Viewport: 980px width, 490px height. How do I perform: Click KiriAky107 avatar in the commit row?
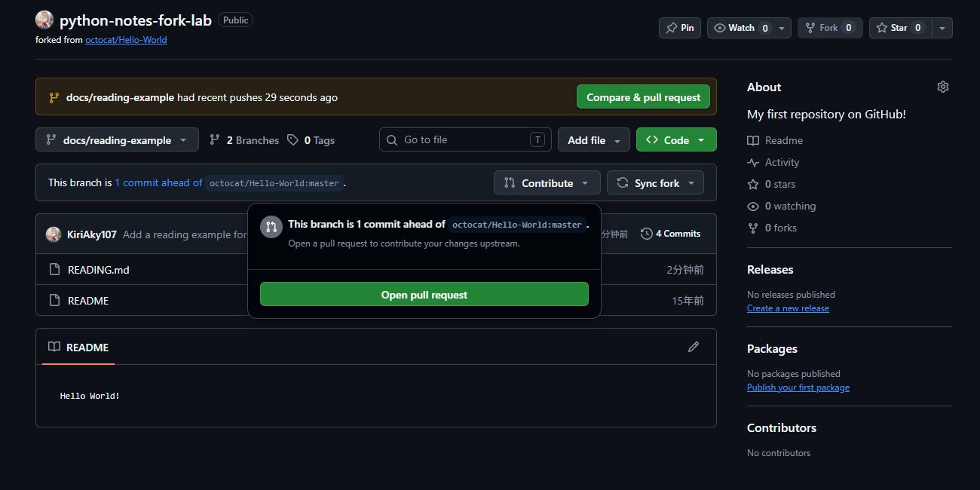click(54, 234)
